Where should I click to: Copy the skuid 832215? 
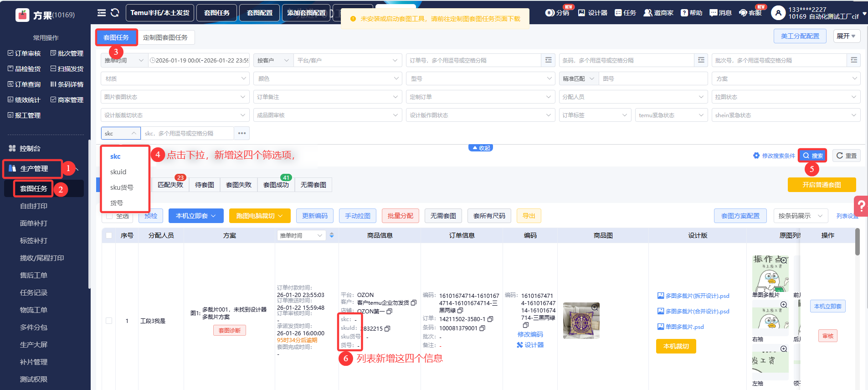click(387, 328)
